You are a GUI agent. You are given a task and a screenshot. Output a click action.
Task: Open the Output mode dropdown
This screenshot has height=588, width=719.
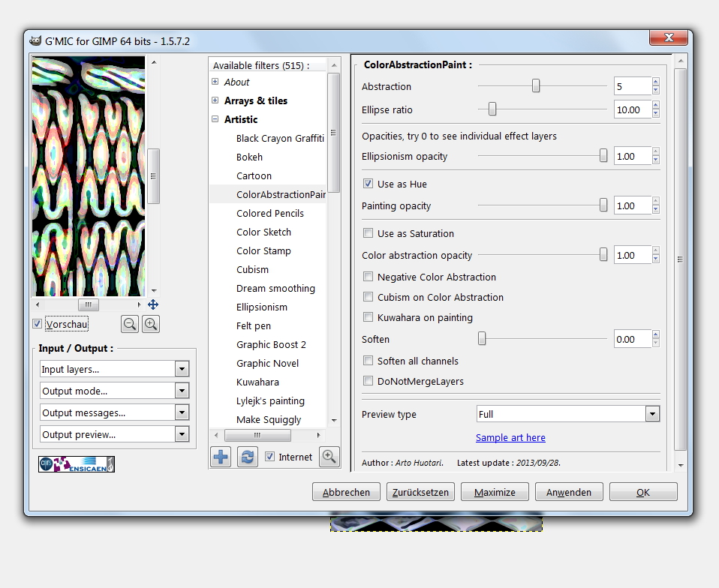pyautogui.click(x=115, y=391)
